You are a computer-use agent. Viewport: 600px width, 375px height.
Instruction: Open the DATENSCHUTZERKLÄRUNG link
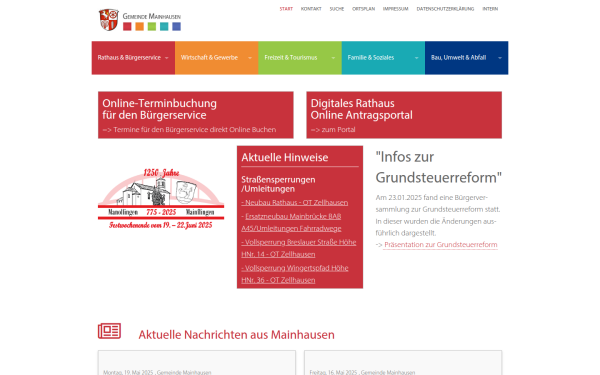click(x=445, y=9)
